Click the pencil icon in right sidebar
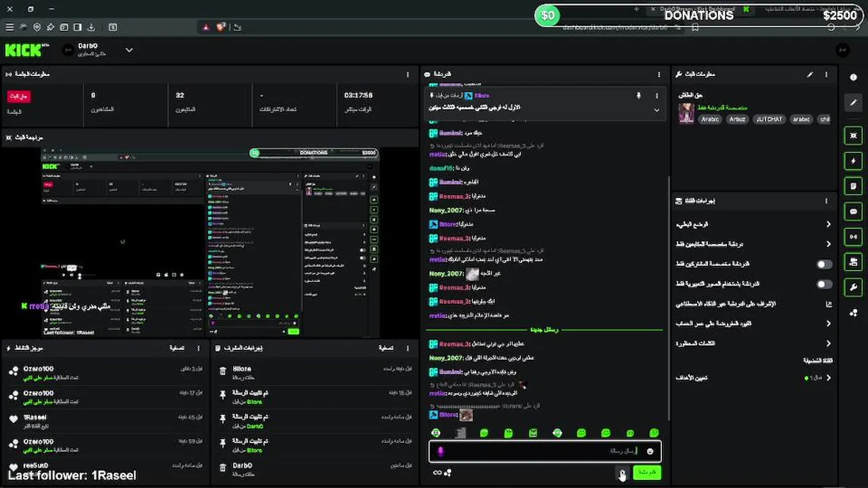868x488 pixels. pos(853,102)
